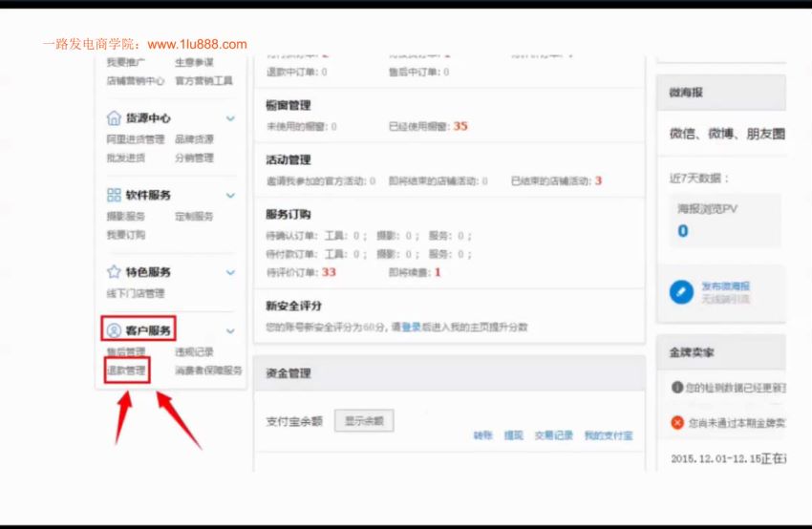This screenshot has height=529, width=812.
Task: Open 线下门店管理 in the sidebar
Action: pos(136,293)
